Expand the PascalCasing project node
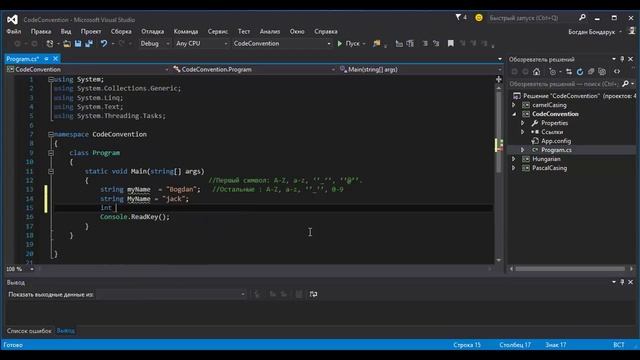This screenshot has width=640, height=360. [514, 168]
